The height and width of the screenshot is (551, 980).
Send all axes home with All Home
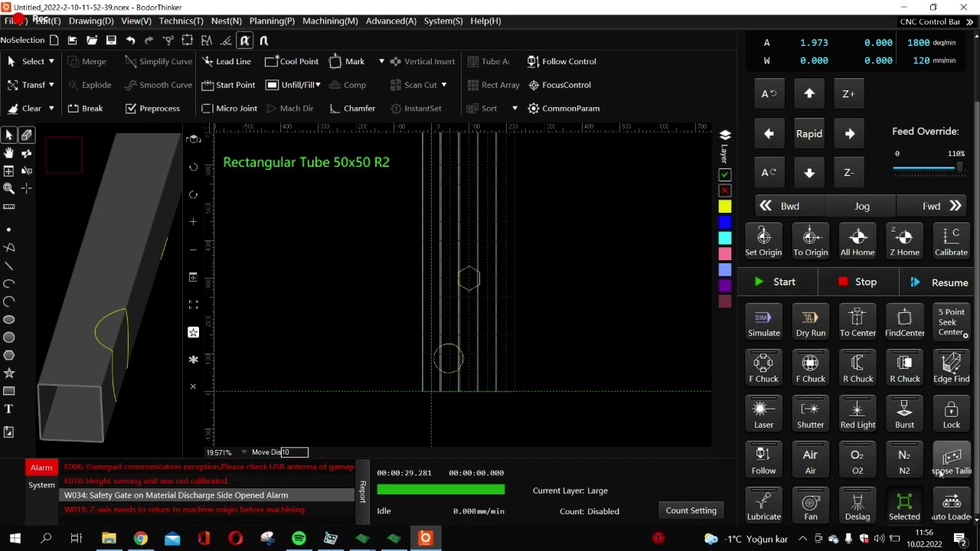pos(857,241)
